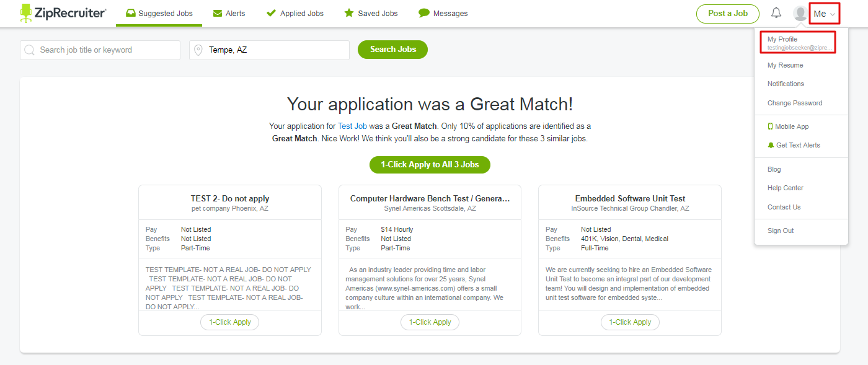Image resolution: width=868 pixels, height=365 pixels.
Task: Click the ZipRecruiter logo
Action: pos(63,13)
